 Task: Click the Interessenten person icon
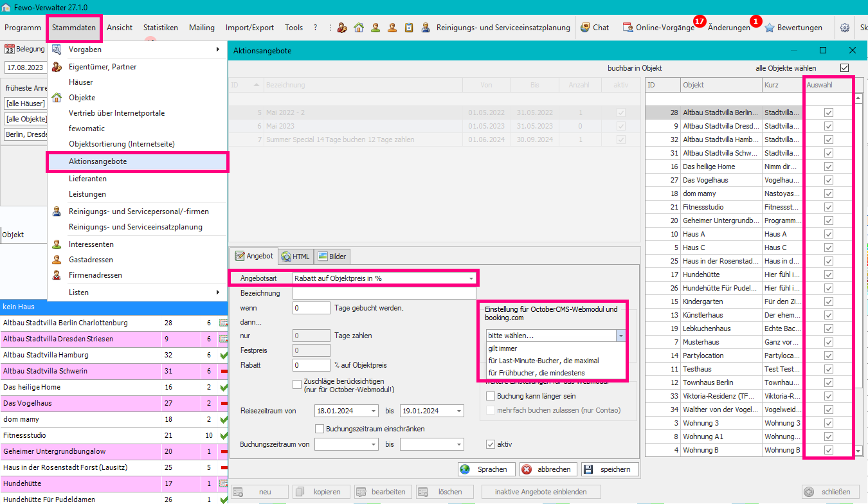pos(57,244)
